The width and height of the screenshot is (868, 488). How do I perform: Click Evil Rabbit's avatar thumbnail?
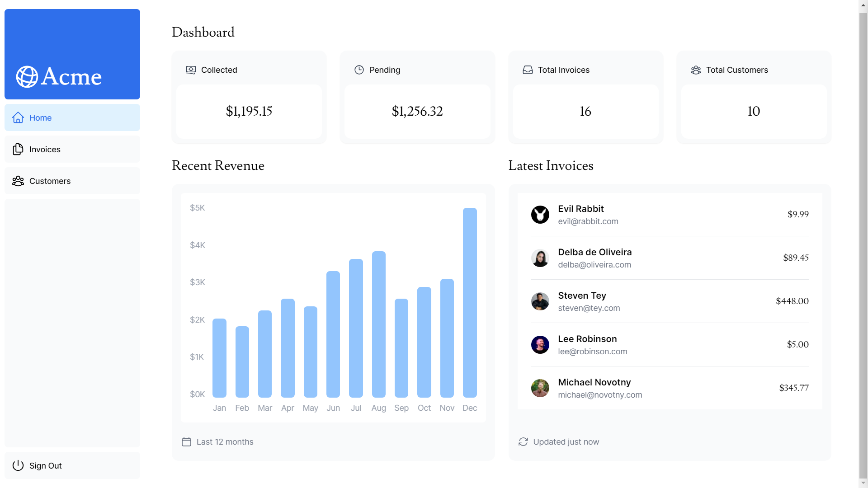coord(540,215)
